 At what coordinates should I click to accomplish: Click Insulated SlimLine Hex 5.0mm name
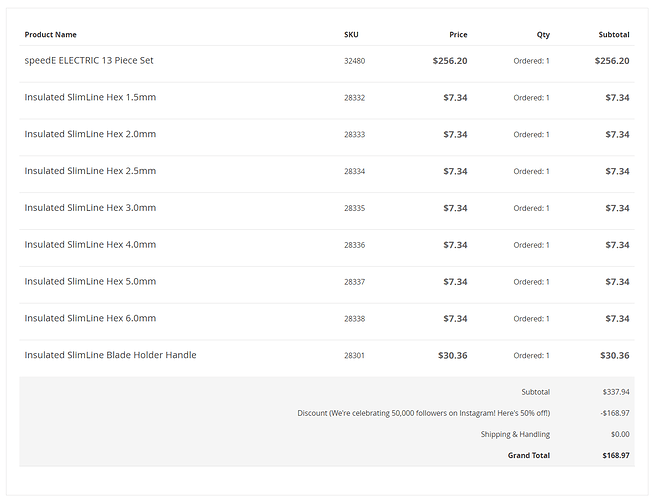point(90,282)
